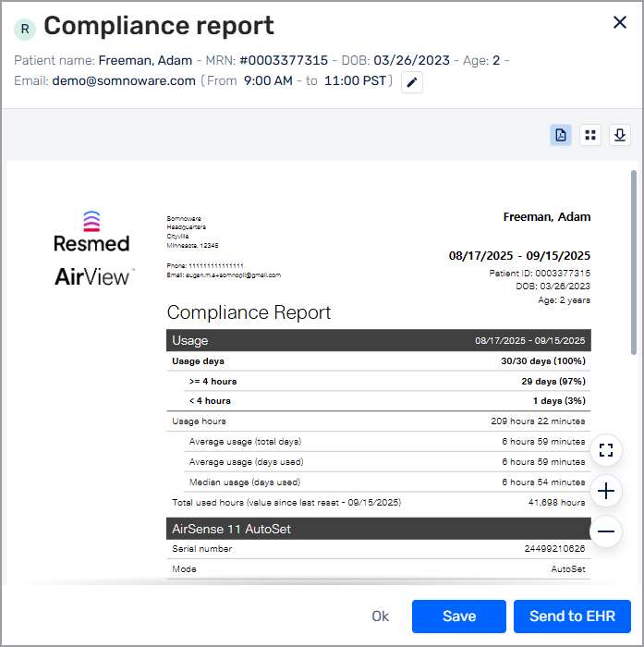Screen dimensions: 644x647
Task: Click the pencil edit icon beside email
Action: [412, 82]
